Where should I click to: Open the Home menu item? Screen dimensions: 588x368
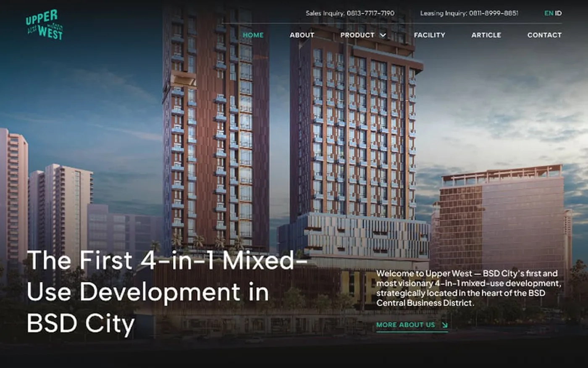click(253, 35)
